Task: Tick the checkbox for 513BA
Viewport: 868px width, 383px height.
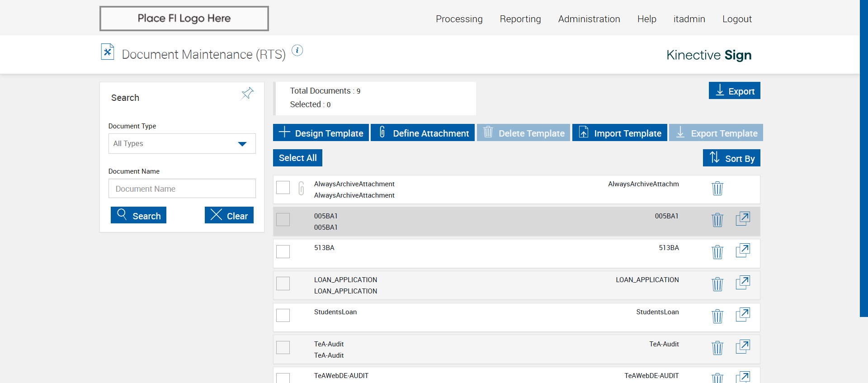Action: 283,251
